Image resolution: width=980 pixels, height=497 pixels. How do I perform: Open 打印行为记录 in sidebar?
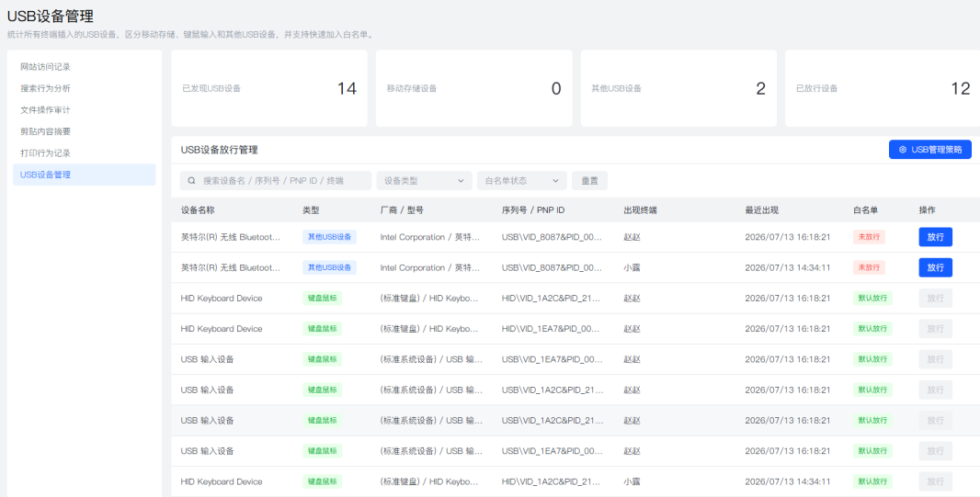pyautogui.click(x=45, y=153)
